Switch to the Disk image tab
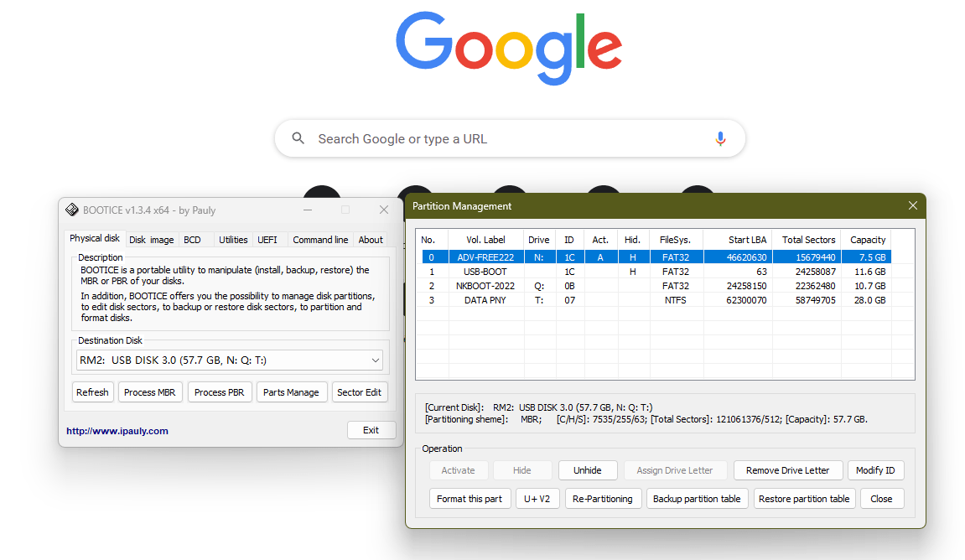Image resolution: width=965 pixels, height=560 pixels. click(x=151, y=240)
